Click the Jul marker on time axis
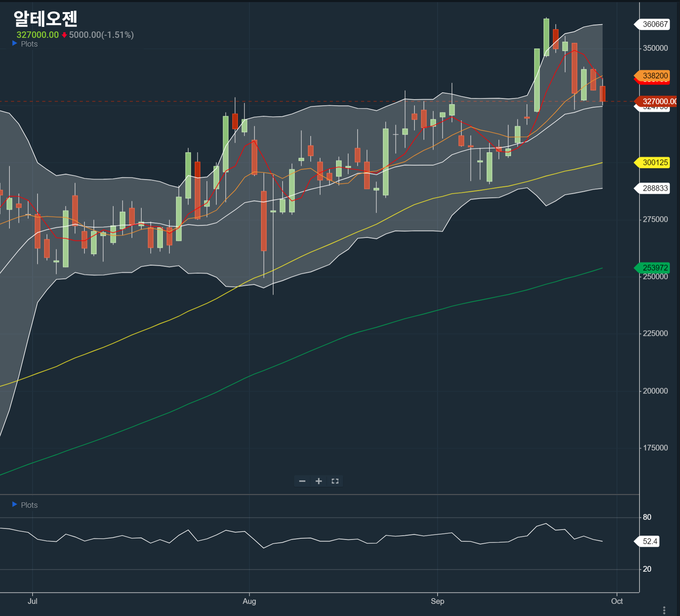This screenshot has width=680, height=616. point(33,601)
